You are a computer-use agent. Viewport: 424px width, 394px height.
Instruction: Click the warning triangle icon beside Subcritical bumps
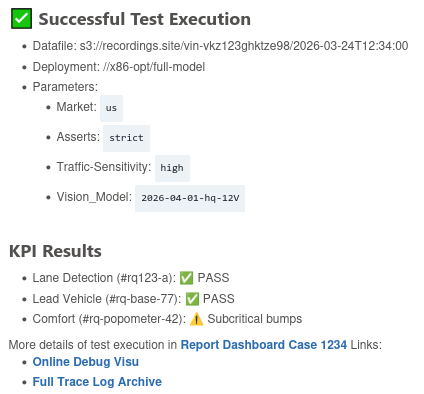pos(196,319)
